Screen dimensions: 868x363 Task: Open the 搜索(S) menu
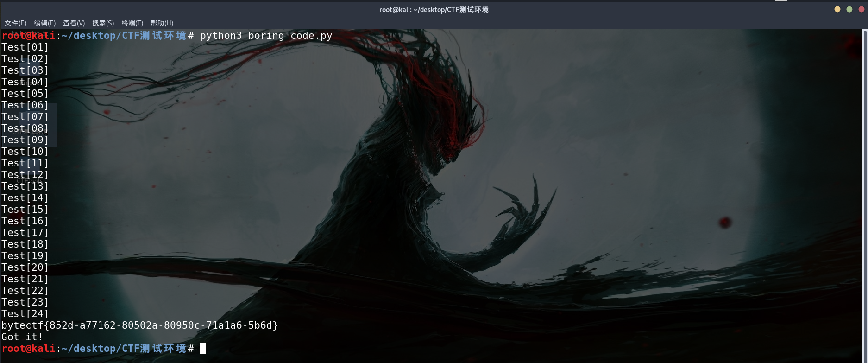[103, 23]
